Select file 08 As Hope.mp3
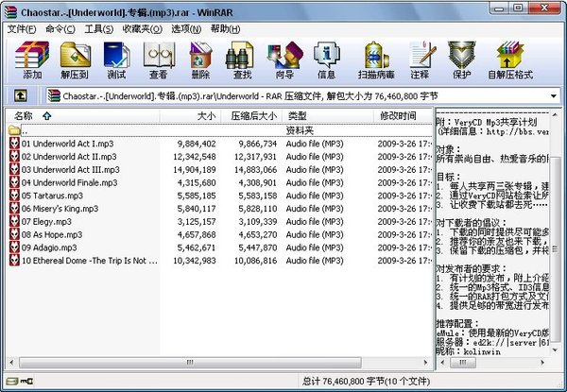The width and height of the screenshot is (567, 392). click(x=52, y=234)
